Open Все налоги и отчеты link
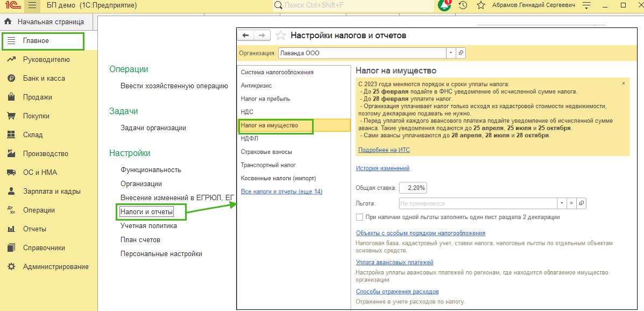The image size is (644, 311). tap(282, 192)
